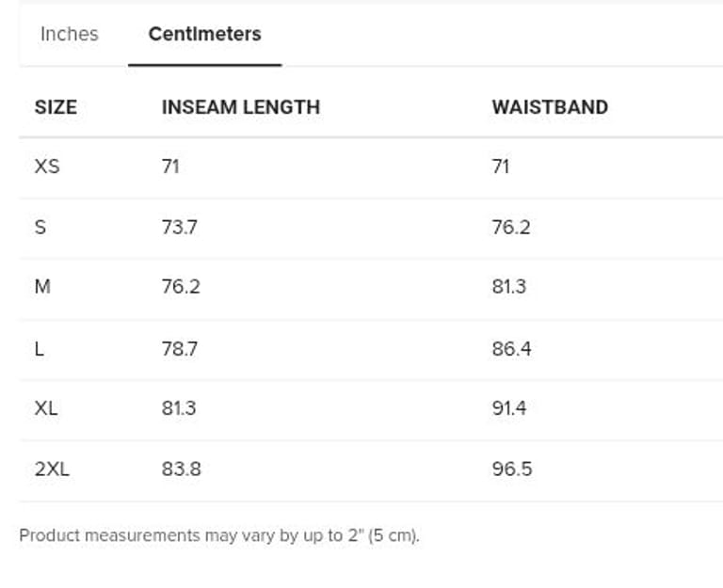The width and height of the screenshot is (723, 588).
Task: Switch to the Inches tab
Action: tap(69, 34)
